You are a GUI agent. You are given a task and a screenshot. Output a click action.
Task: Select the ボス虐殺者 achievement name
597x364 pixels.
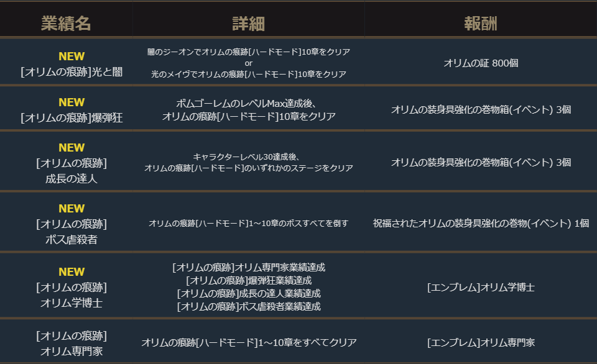[x=72, y=239]
